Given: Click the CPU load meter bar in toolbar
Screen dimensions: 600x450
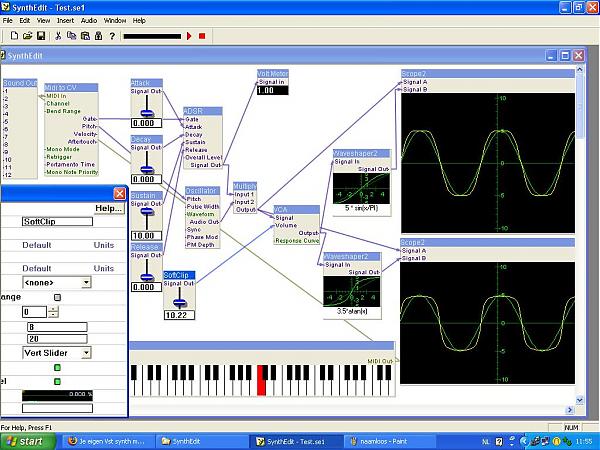Looking at the screenshot, I should (x=152, y=36).
